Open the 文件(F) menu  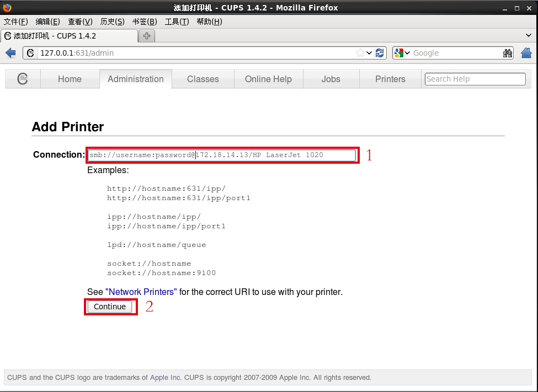[x=15, y=22]
